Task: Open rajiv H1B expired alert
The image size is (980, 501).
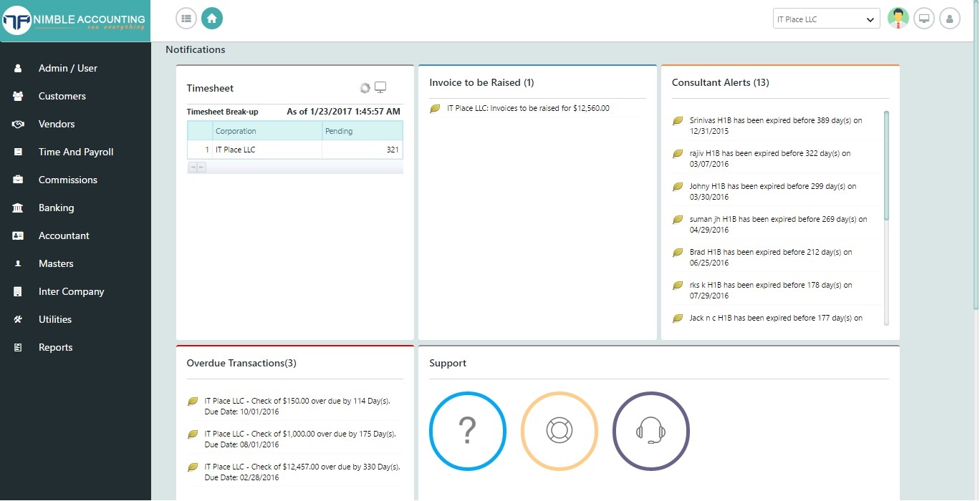Action: point(770,159)
